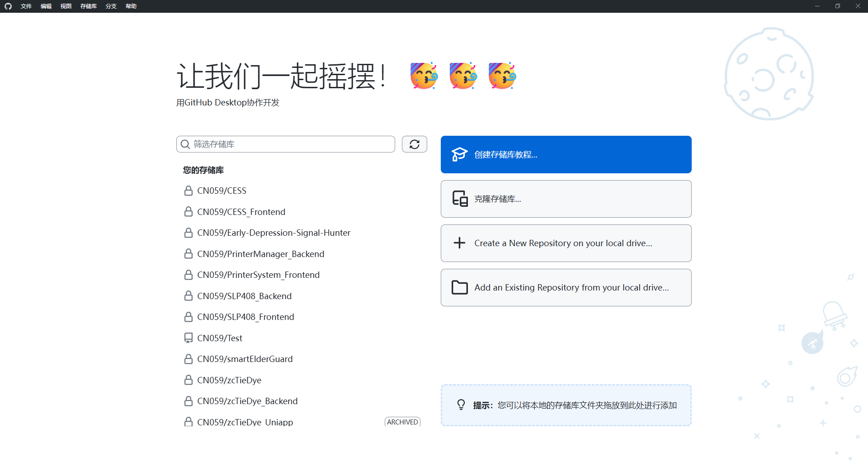
Task: Click the plus icon for new repository
Action: click(459, 243)
